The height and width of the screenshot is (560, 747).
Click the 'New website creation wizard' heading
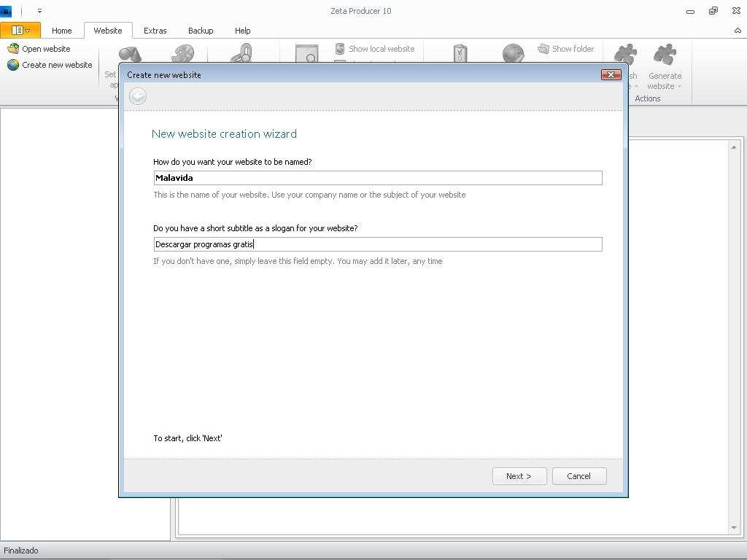click(224, 134)
